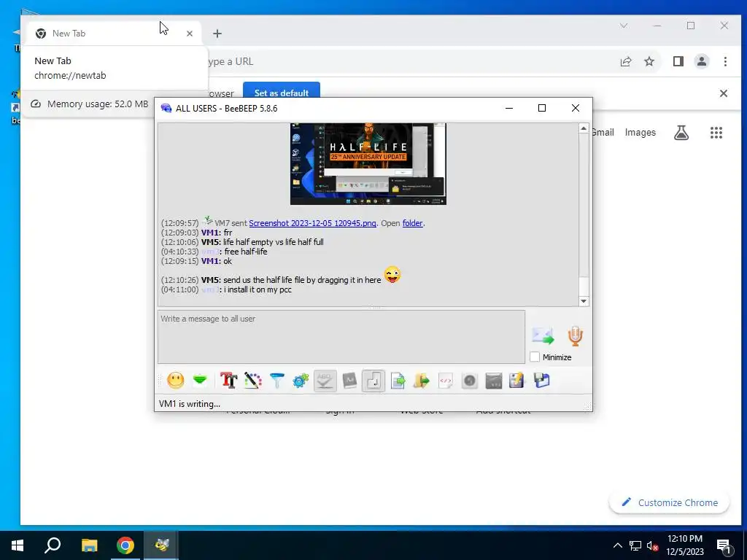Click the chat scrollbar up arrow

click(x=584, y=128)
